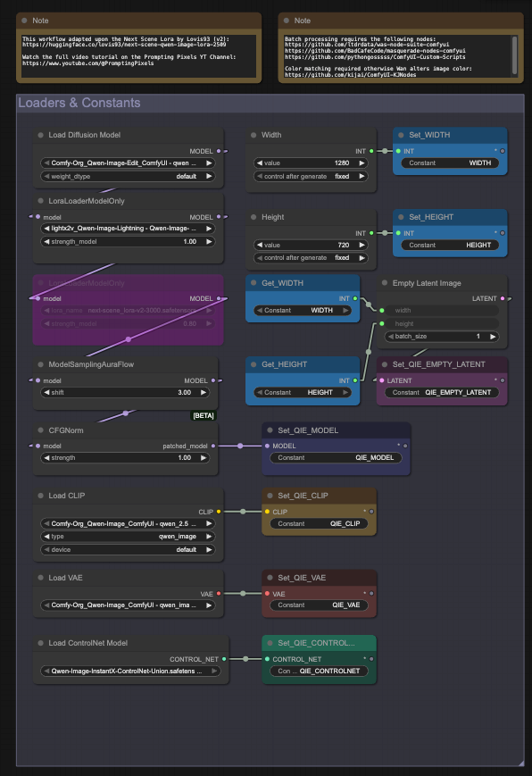
Task: Open the lightx2v_Qwen-Image-Lightning lora selector
Action: click(x=128, y=229)
